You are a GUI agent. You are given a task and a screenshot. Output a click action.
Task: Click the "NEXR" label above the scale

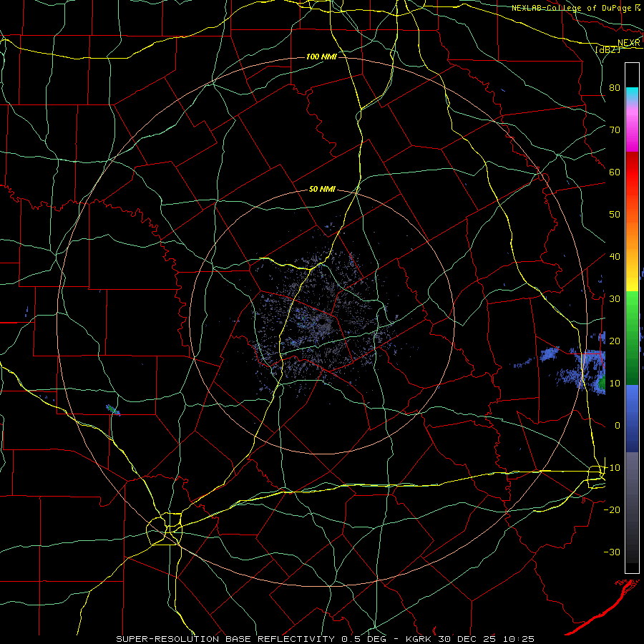pos(628,43)
